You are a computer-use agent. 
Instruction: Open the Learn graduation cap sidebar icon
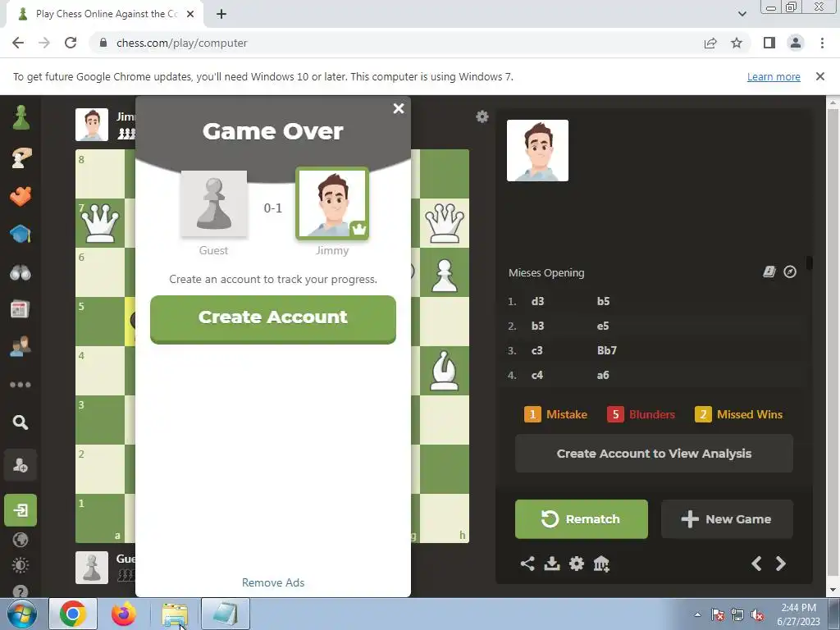point(21,234)
